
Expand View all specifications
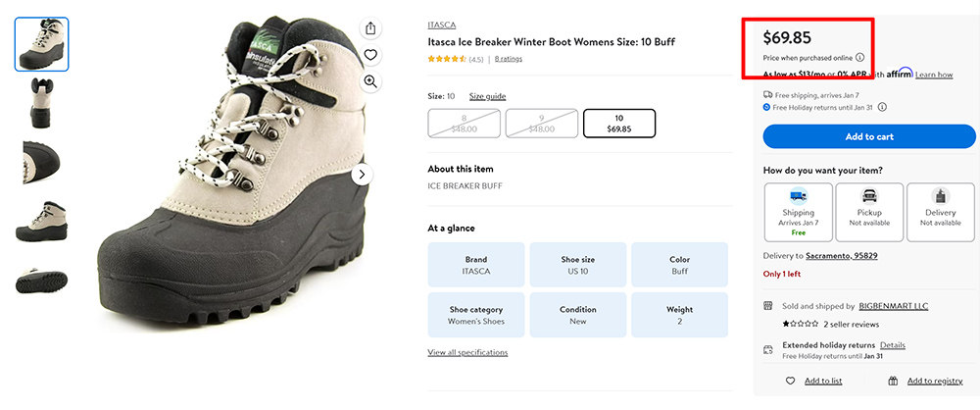tap(467, 352)
